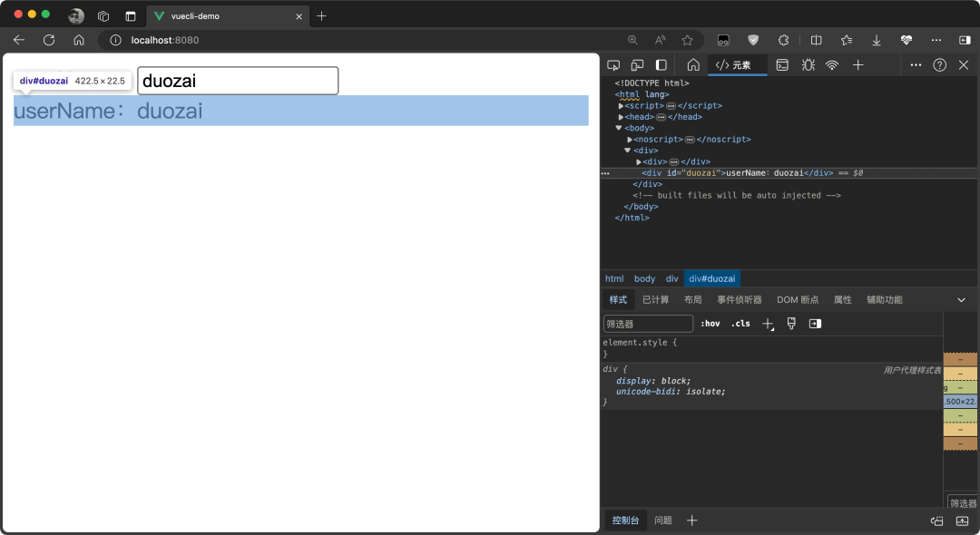Add this page to favorites star
The width and height of the screenshot is (980, 535).
point(688,40)
